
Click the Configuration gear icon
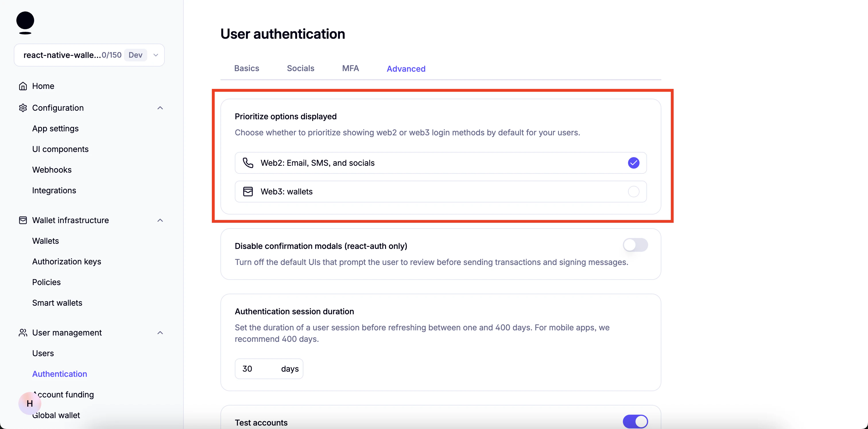23,108
